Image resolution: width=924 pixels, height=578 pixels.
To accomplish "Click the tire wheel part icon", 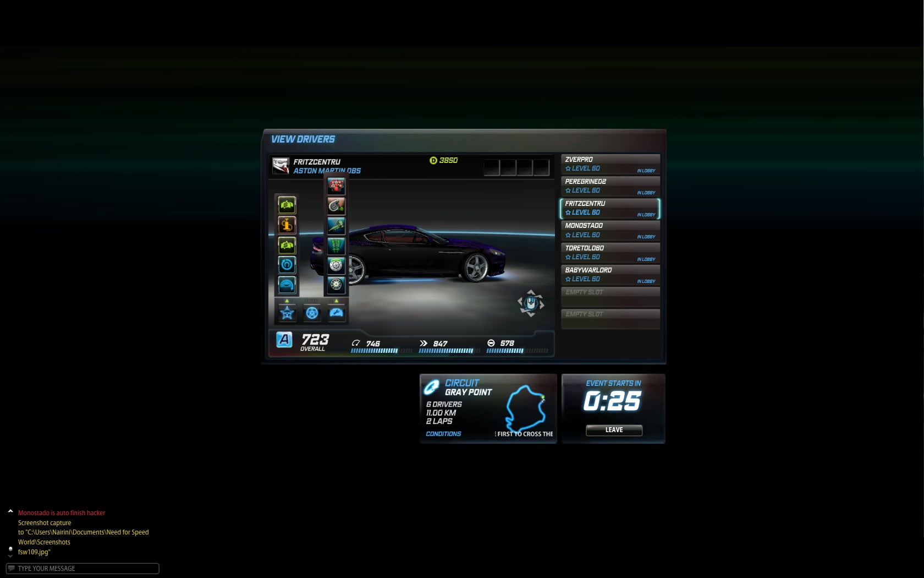I will (x=336, y=285).
